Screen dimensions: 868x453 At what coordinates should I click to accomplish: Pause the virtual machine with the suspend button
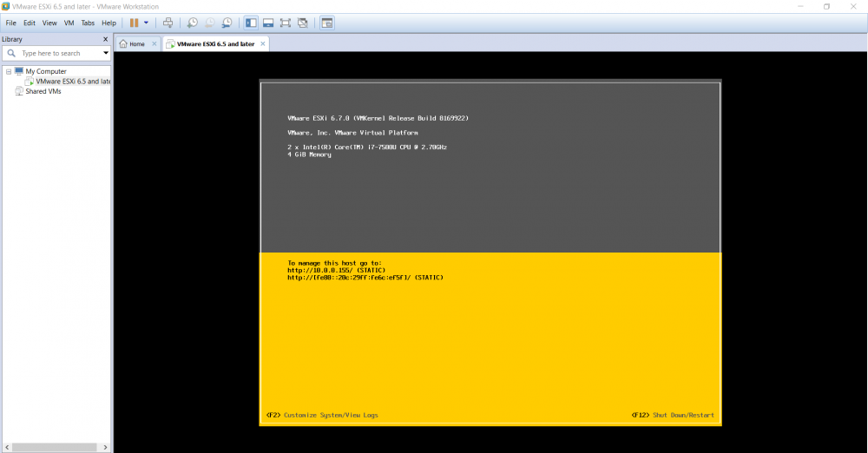click(x=134, y=23)
